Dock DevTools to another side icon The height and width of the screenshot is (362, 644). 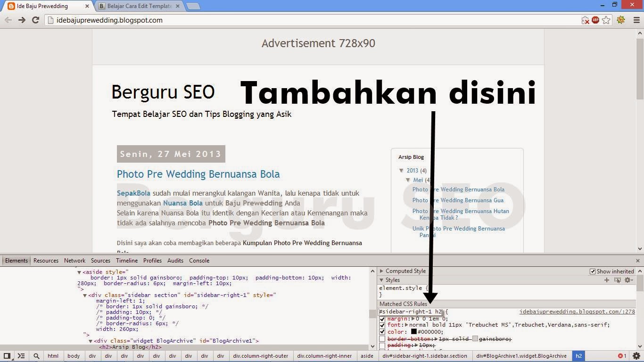(7, 356)
